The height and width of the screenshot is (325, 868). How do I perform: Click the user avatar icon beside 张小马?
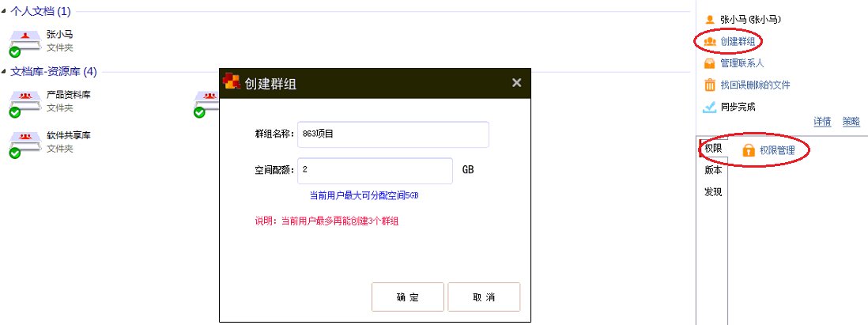pos(710,20)
